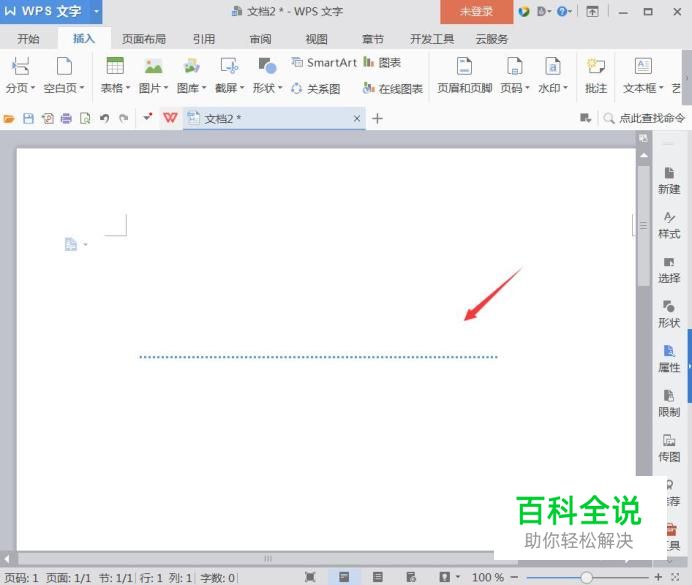Insert a 关系图 relationship diagram
This screenshot has width=692, height=585.
[x=316, y=89]
